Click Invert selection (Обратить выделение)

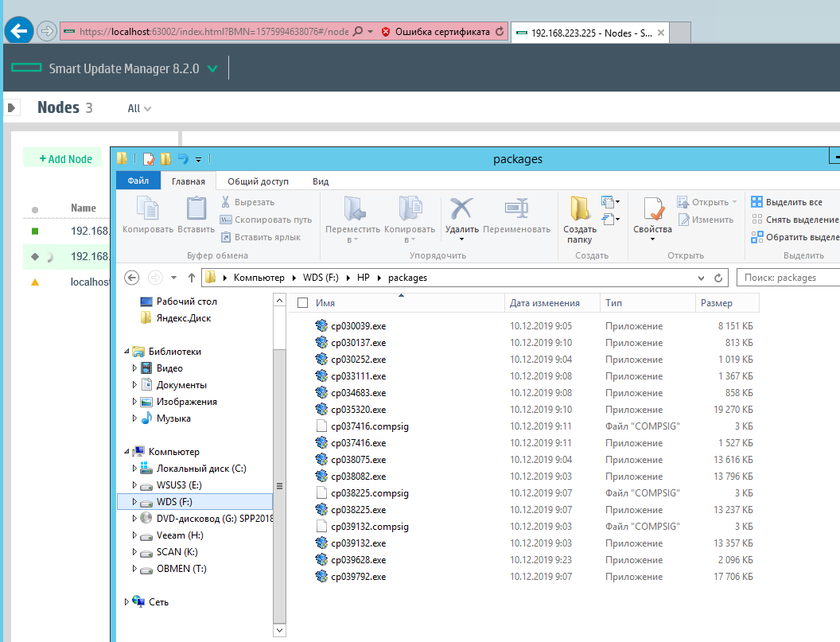(793, 237)
